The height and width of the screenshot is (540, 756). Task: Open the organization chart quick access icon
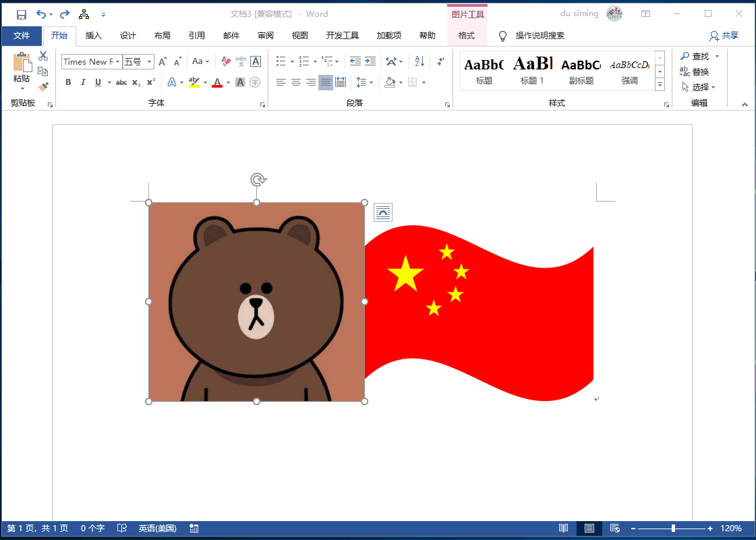(x=84, y=14)
